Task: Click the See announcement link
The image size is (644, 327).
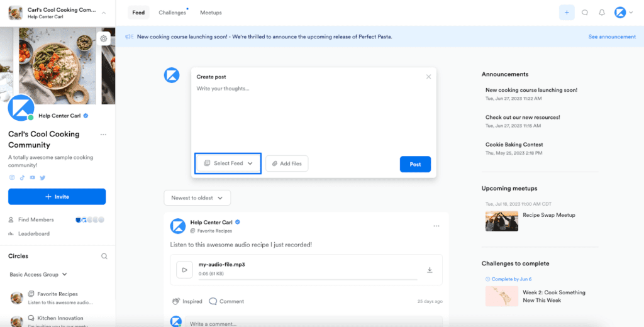Action: point(611,36)
